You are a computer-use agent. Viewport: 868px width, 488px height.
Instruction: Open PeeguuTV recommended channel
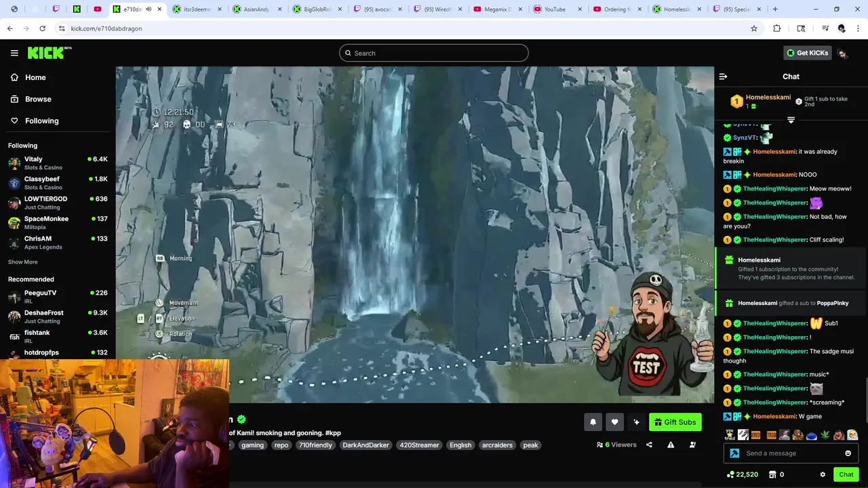58,296
